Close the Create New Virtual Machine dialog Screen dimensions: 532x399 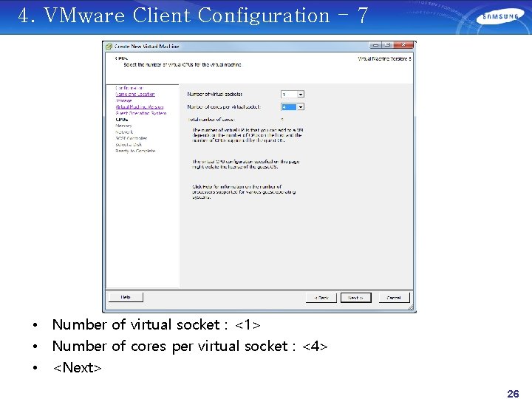[x=403, y=45]
